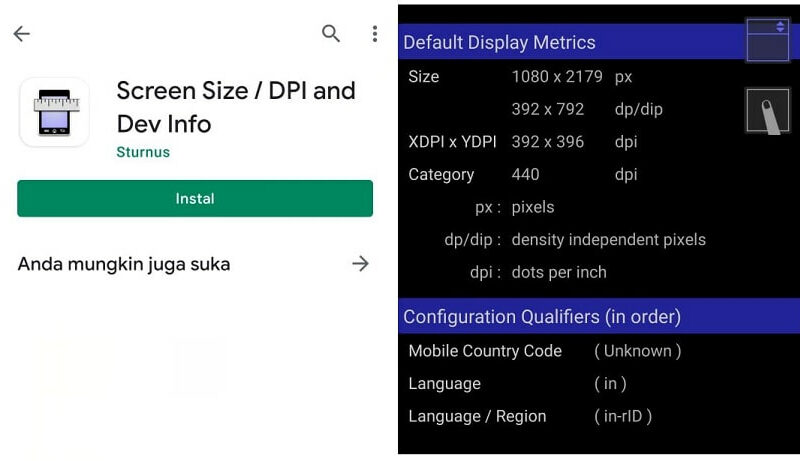Select the 392 x 792 dp/dip value

tap(587, 109)
